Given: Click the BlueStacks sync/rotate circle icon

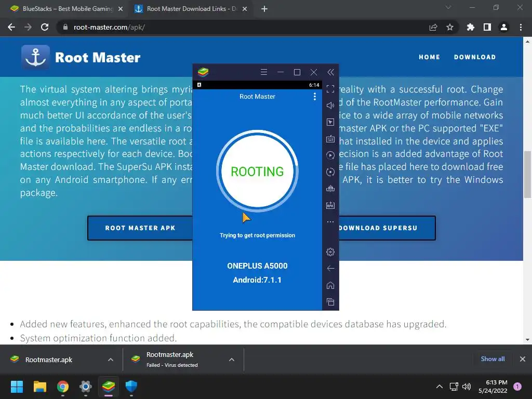Looking at the screenshot, I should [x=330, y=172].
